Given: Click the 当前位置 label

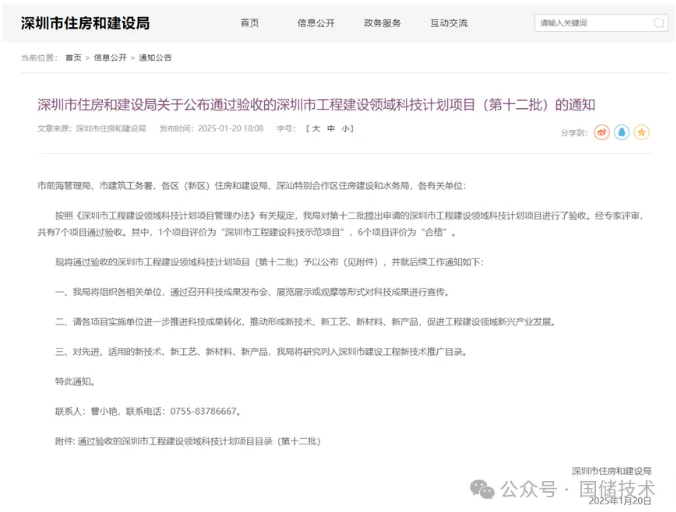Looking at the screenshot, I should pos(39,58).
